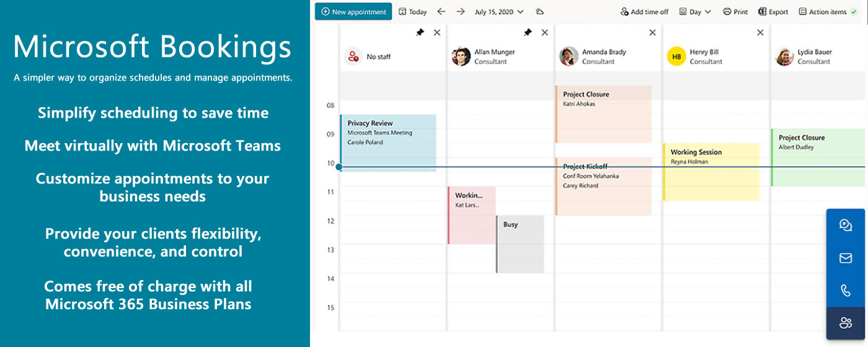Click "Albert Dudley" customer name
Image resolution: width=868 pixels, height=347 pixels.
pyautogui.click(x=796, y=147)
